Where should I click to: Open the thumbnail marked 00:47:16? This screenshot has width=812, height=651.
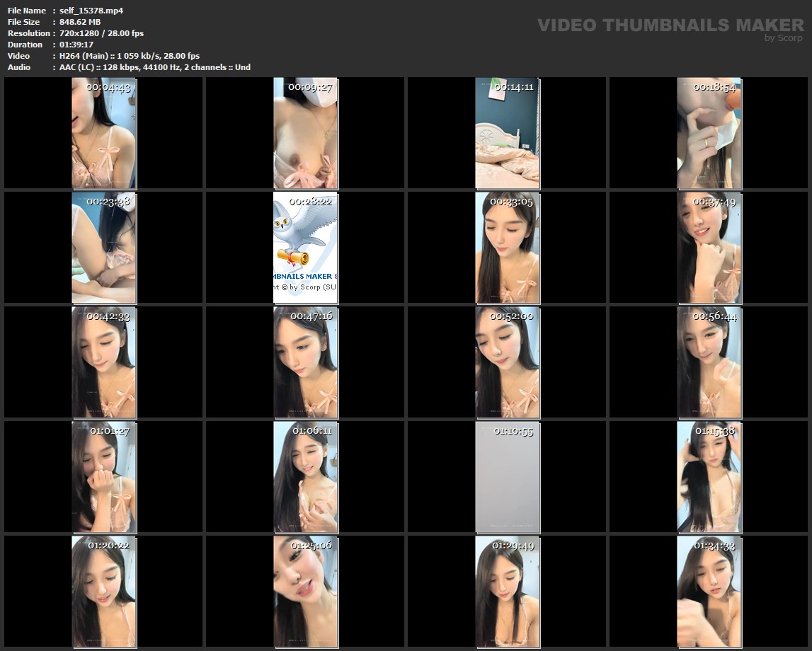pos(306,362)
